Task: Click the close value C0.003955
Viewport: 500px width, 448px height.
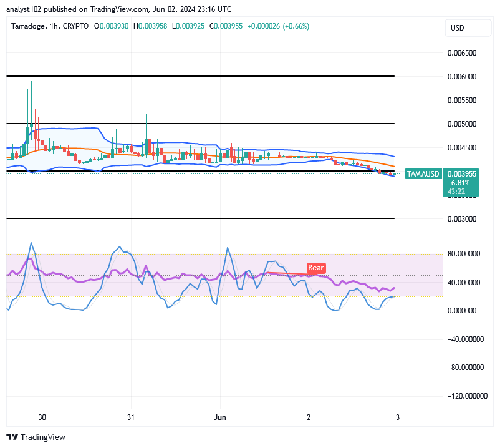Action: coord(226,26)
